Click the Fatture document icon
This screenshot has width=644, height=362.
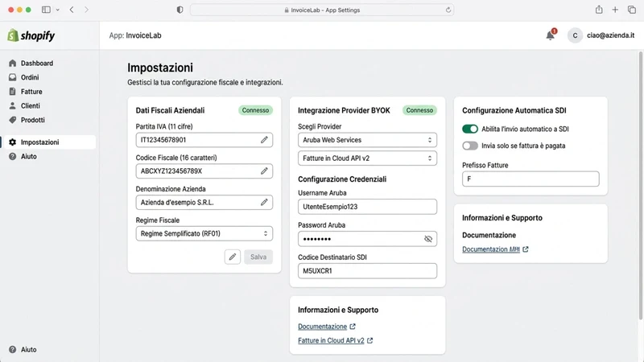pyautogui.click(x=12, y=92)
